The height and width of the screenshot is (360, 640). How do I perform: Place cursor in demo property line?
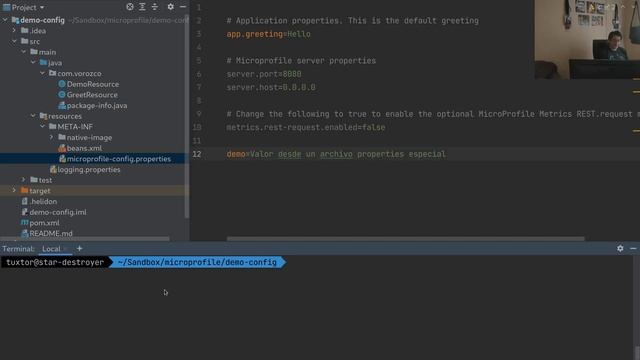pos(336,154)
